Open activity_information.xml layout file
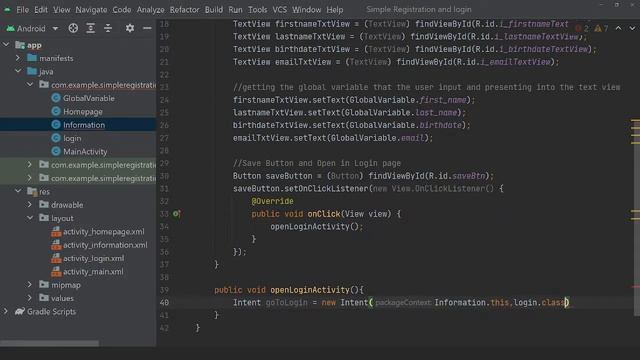 (x=105, y=245)
